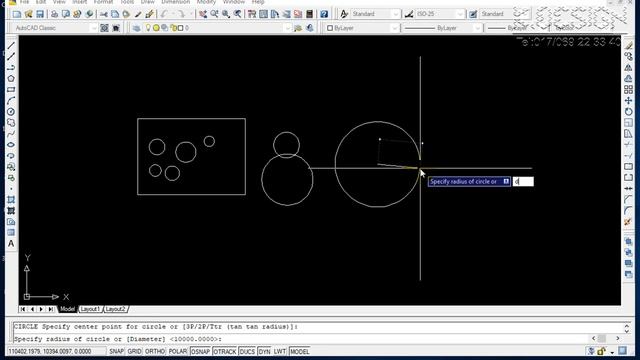
Task: Open the Layer Properties Manager icon
Action: tap(136, 28)
